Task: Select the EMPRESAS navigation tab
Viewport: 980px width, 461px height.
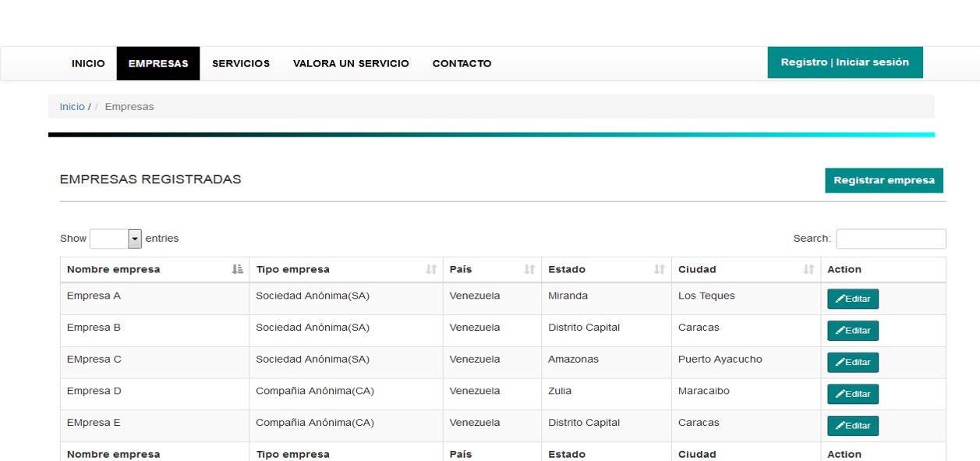Action: pos(158,64)
